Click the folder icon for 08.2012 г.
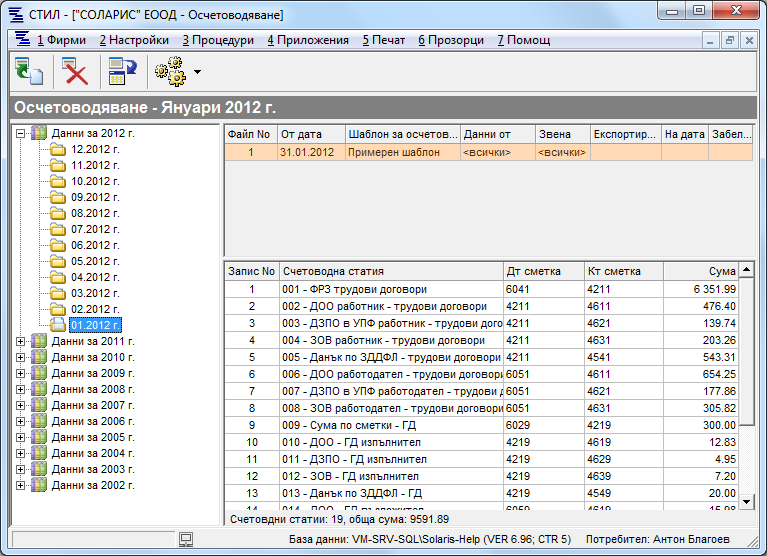Image resolution: width=767 pixels, height=556 pixels. pos(58,213)
